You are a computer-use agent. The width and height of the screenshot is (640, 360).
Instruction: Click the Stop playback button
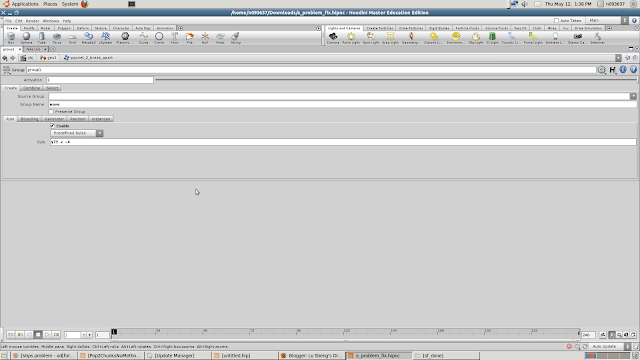(x=38, y=335)
